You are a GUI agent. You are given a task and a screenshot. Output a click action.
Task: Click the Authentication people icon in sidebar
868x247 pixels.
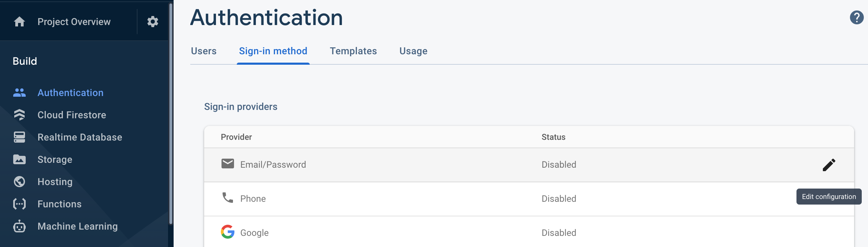pos(19,93)
